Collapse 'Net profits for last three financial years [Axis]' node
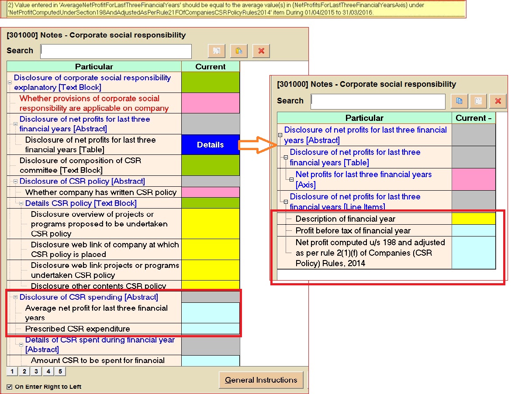This screenshot has height=394, width=532. [x=291, y=180]
